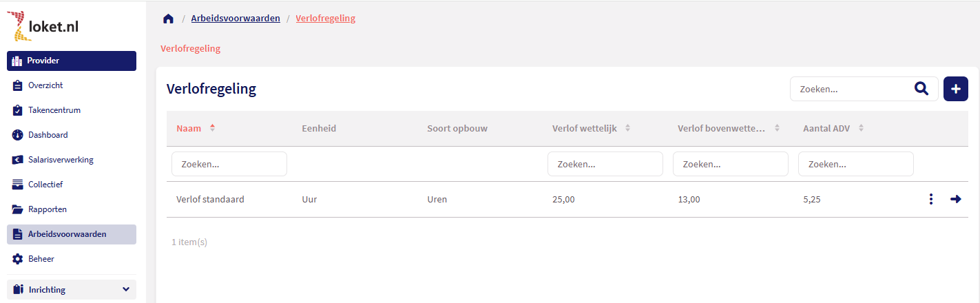Sort by Aantal ADV arrows
The width and height of the screenshot is (980, 303).
point(861,128)
